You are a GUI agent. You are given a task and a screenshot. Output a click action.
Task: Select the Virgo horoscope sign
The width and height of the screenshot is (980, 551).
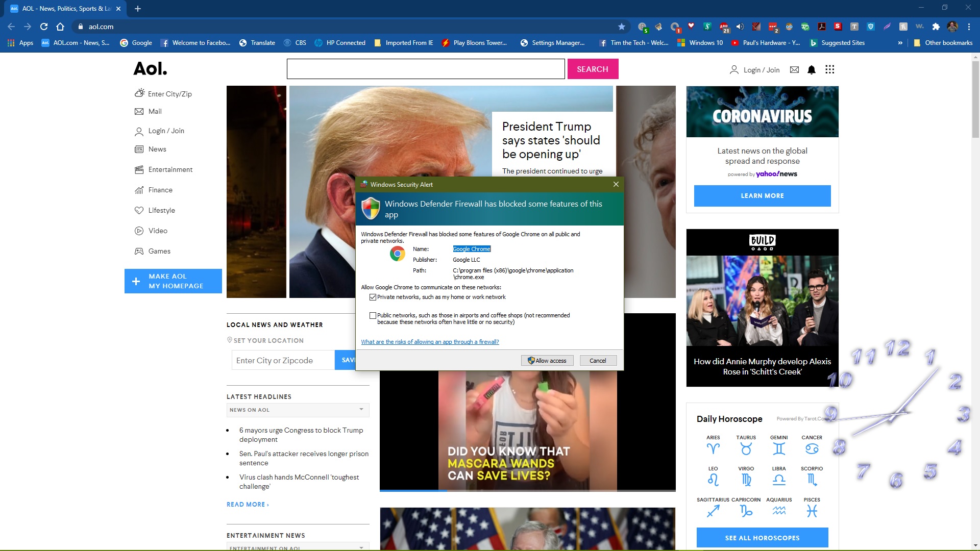point(746,476)
